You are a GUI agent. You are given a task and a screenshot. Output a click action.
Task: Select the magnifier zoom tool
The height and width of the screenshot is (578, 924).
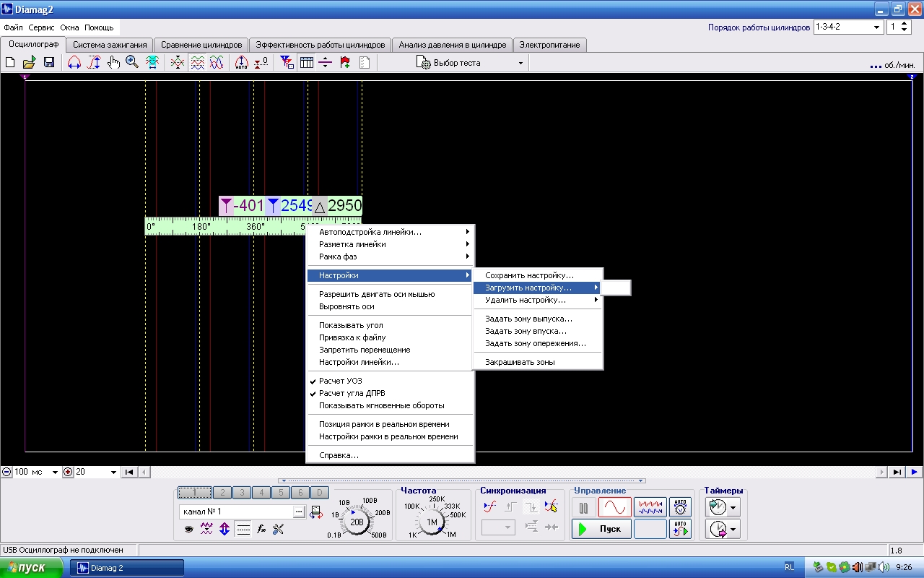tap(132, 63)
